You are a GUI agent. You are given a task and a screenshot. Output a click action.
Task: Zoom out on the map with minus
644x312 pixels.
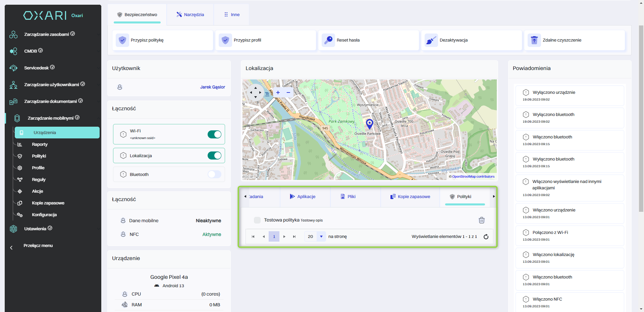coord(288,92)
